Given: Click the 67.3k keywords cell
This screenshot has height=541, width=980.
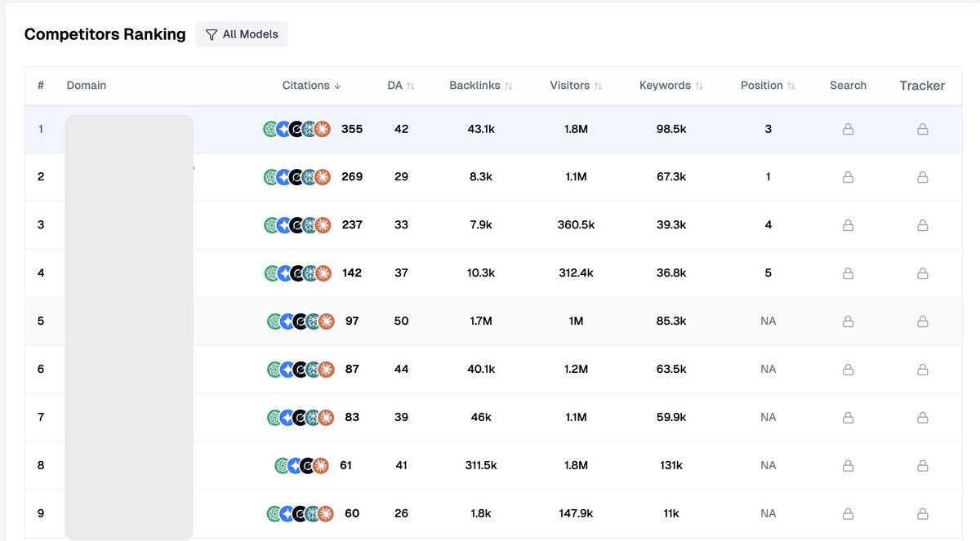Looking at the screenshot, I should click(x=671, y=177).
